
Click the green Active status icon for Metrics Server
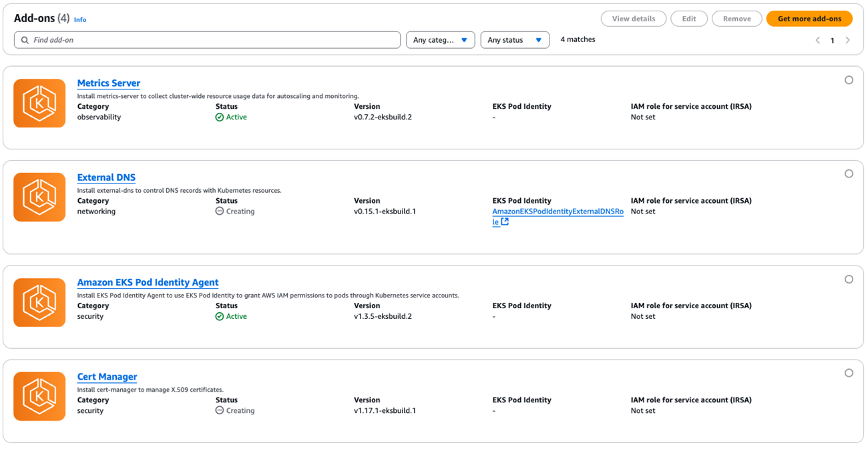pos(219,116)
